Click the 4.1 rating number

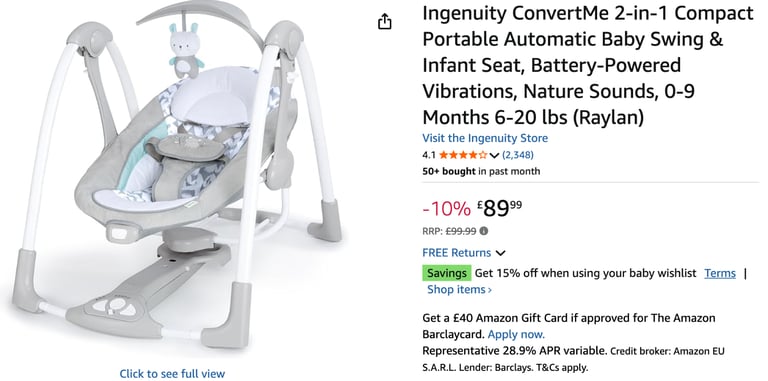429,155
